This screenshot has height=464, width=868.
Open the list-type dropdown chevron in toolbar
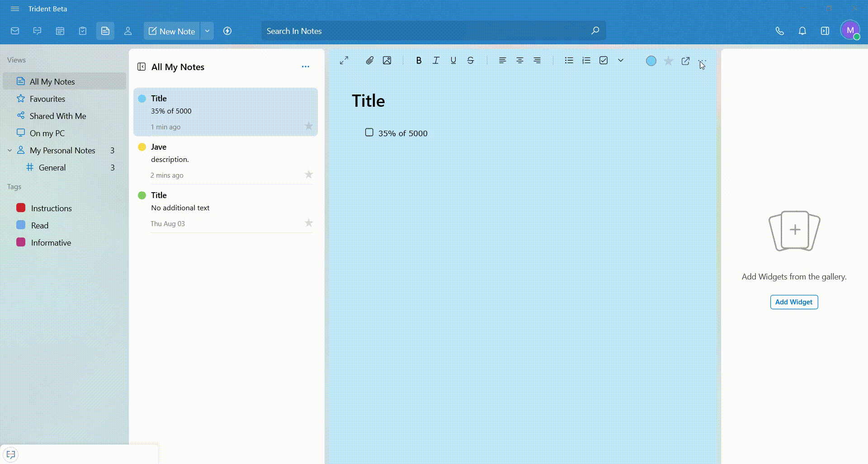coord(621,61)
